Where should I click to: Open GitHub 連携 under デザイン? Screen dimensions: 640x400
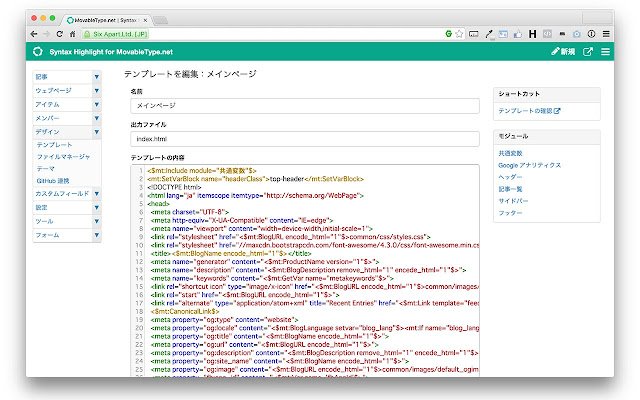(53, 180)
